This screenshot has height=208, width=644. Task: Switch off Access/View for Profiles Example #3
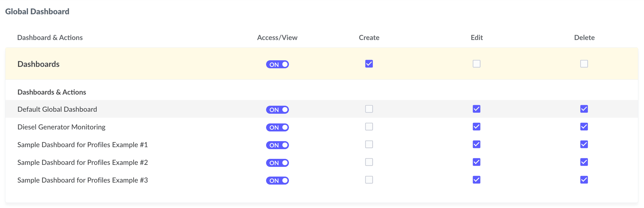pos(278,181)
